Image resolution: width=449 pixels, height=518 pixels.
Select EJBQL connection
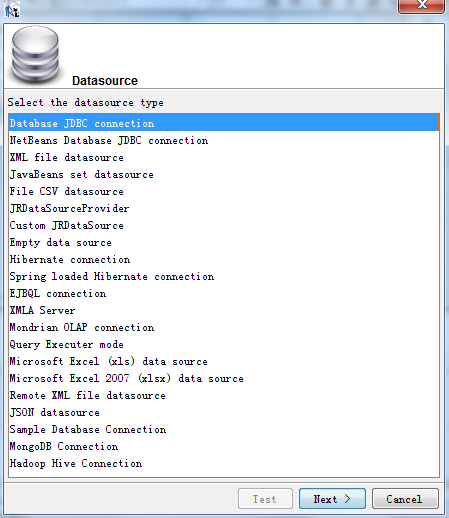[x=224, y=293]
